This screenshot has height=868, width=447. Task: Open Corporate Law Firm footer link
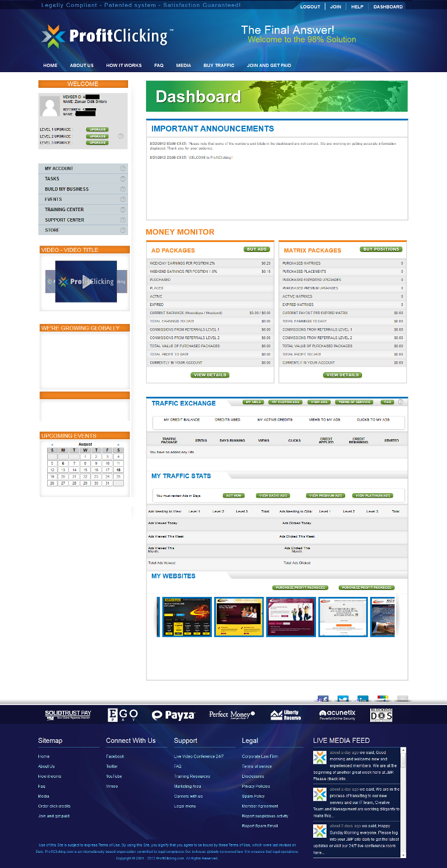pos(260,756)
